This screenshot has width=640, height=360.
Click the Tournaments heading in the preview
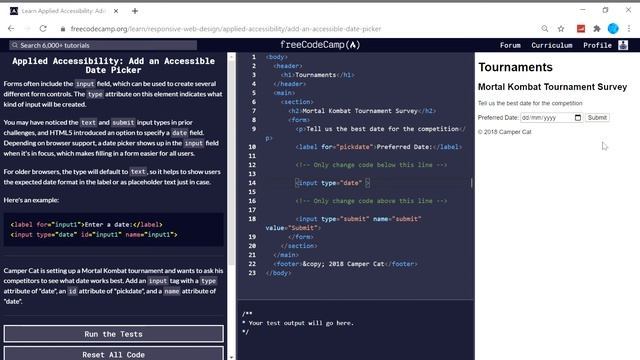[x=516, y=67]
